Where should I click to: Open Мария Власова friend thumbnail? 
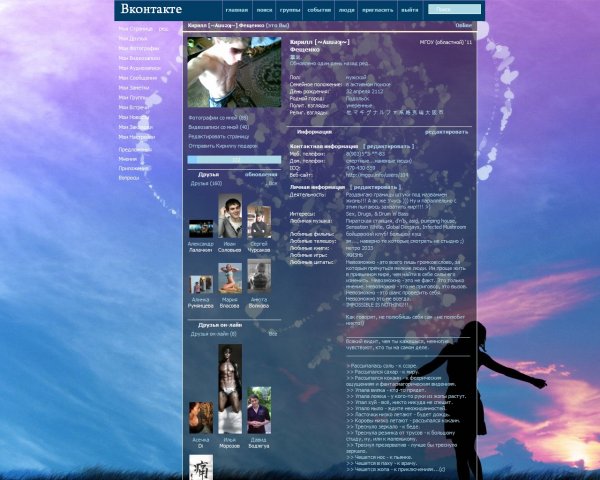click(230, 278)
